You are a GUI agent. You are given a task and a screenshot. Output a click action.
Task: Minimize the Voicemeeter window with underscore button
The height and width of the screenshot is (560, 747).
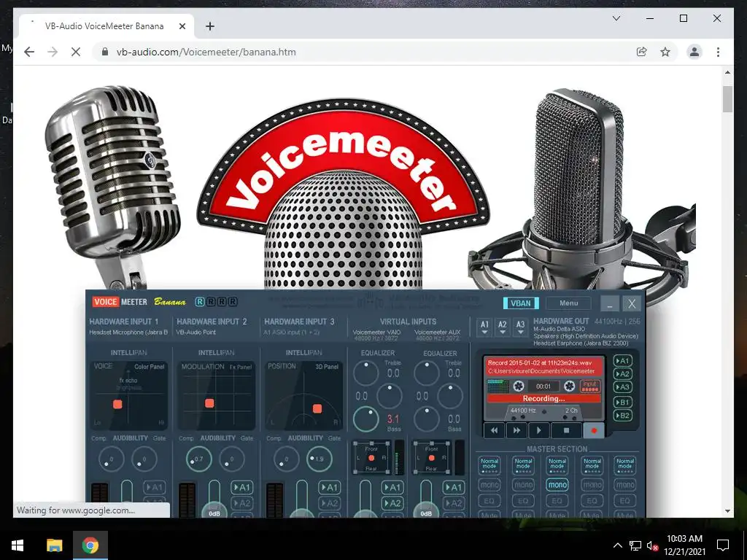tap(610, 303)
